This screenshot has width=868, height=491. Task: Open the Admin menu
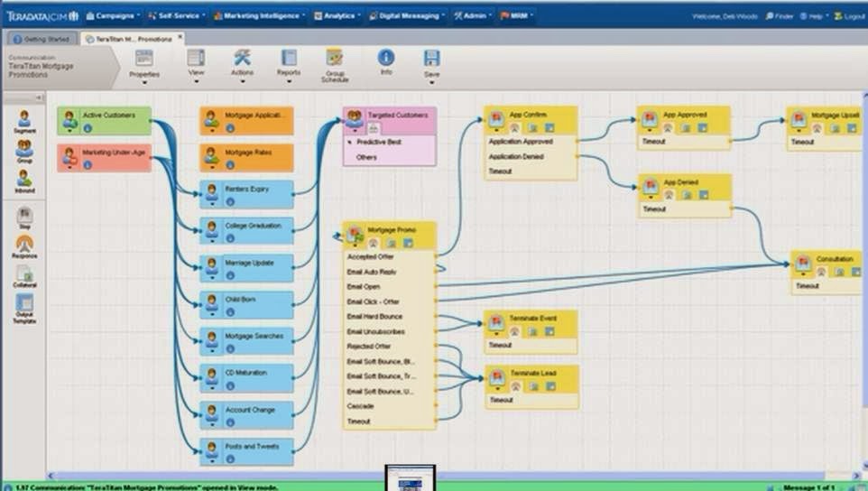pyautogui.click(x=472, y=16)
